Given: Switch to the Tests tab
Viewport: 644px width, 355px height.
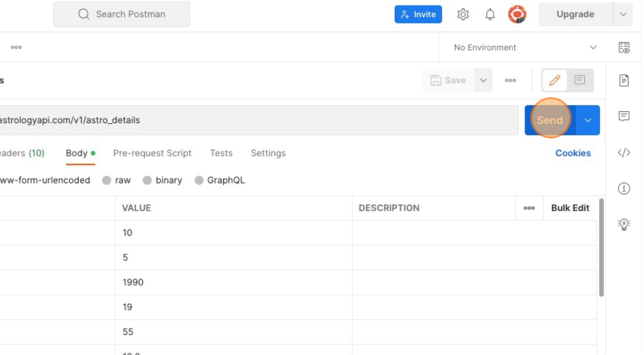Looking at the screenshot, I should [221, 153].
